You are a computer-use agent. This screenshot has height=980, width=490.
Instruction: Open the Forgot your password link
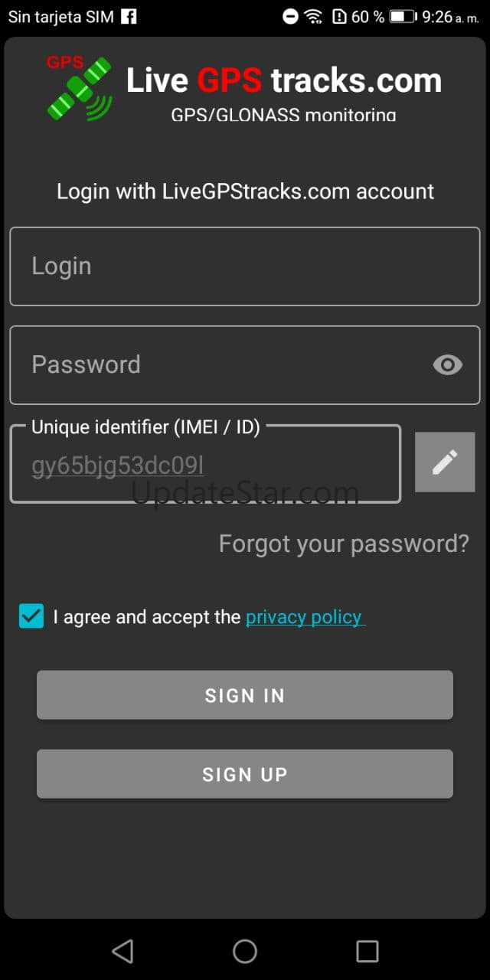click(344, 544)
